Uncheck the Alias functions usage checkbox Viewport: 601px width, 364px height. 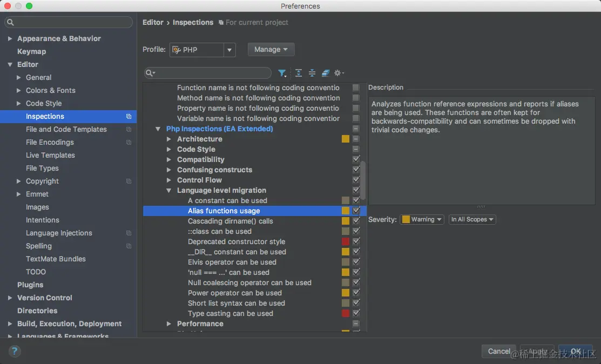click(356, 211)
